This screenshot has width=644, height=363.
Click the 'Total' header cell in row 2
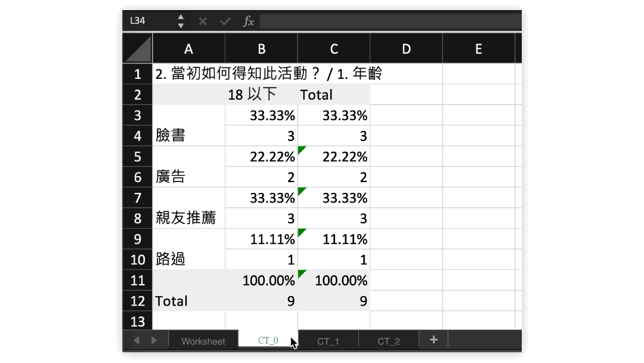coord(334,94)
